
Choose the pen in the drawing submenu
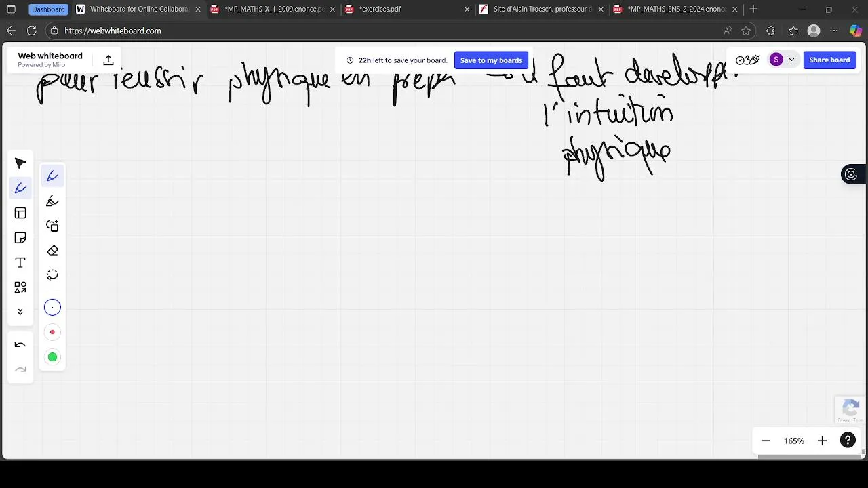[52, 176]
